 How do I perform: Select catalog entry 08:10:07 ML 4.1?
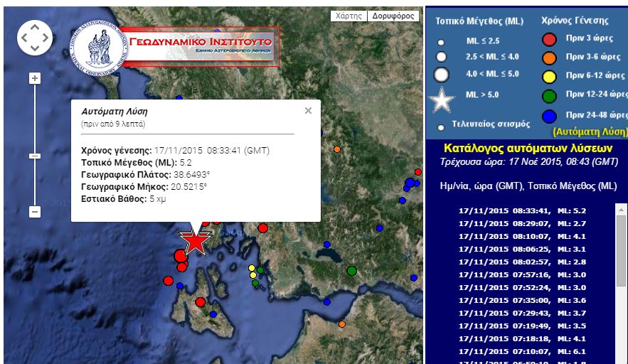522,236
